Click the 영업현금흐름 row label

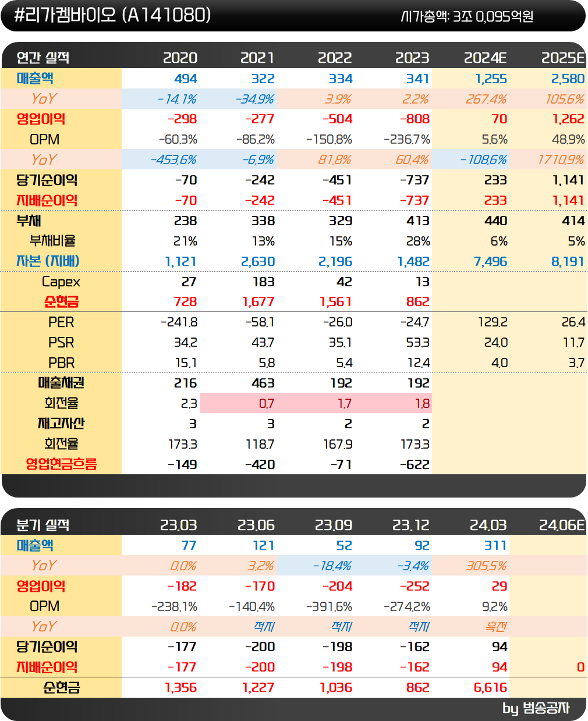click(x=61, y=464)
